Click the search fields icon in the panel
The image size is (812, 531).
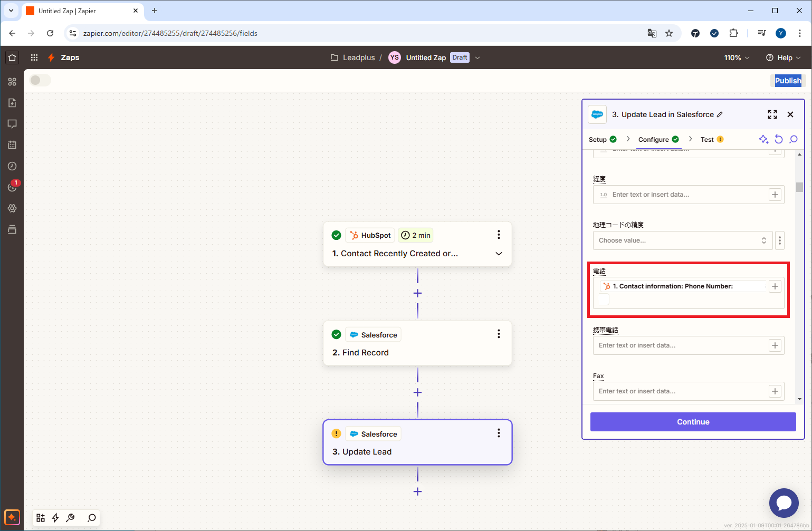(794, 139)
